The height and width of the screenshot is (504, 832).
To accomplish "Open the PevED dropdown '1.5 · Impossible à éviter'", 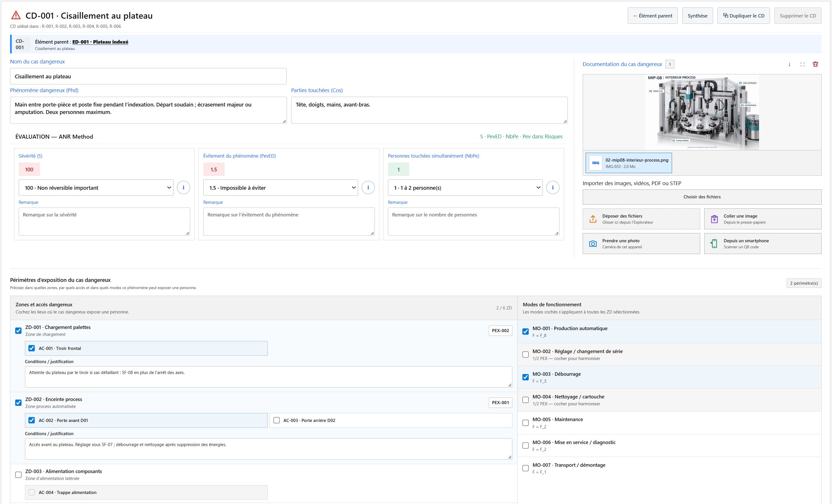I will coord(281,188).
